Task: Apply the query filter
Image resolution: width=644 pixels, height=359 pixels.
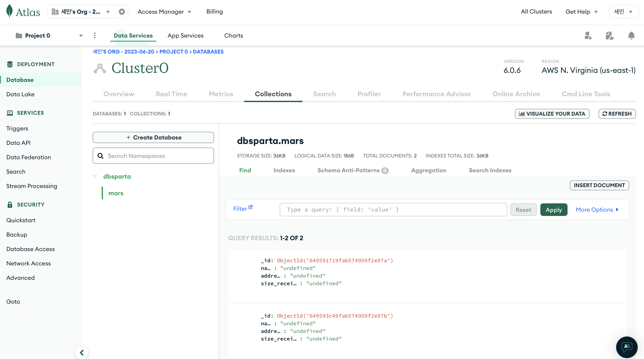Action: click(554, 210)
